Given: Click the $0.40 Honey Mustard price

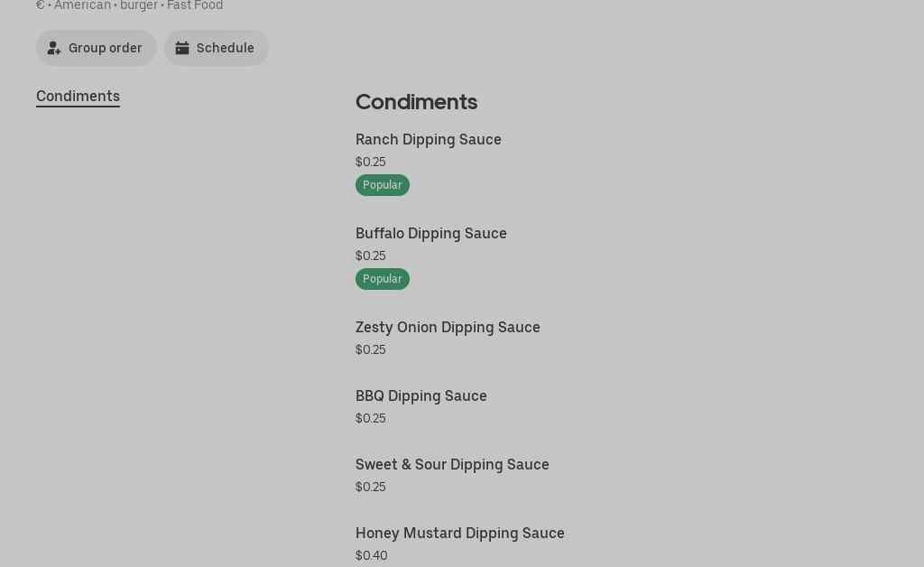Looking at the screenshot, I should (371, 556).
